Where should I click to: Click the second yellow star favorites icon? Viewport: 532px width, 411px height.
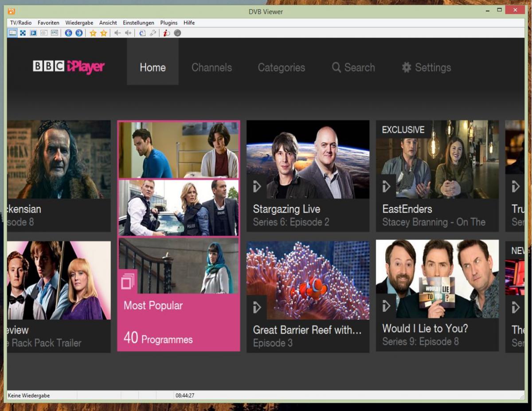[x=104, y=33]
